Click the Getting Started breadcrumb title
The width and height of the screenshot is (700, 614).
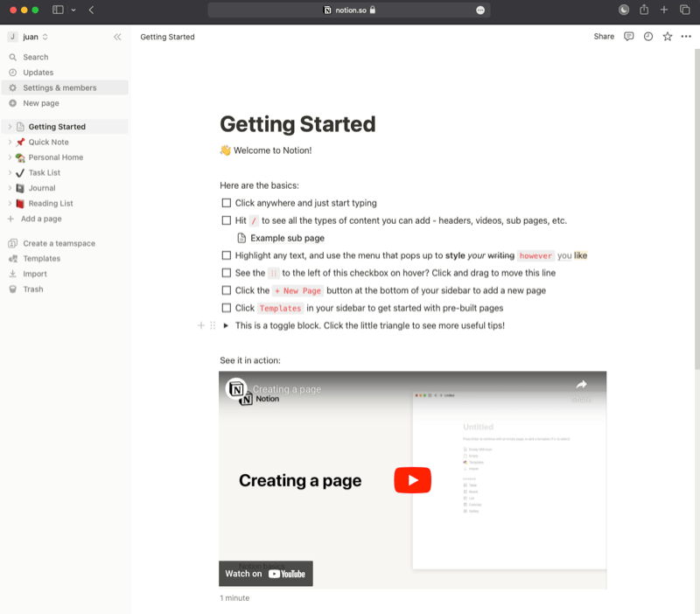[x=167, y=37]
